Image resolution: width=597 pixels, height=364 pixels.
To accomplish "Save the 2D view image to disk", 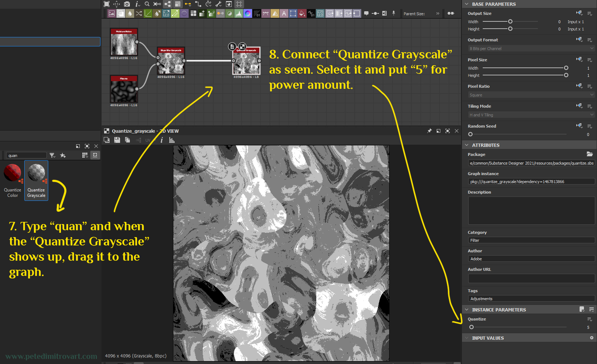I will (x=117, y=140).
